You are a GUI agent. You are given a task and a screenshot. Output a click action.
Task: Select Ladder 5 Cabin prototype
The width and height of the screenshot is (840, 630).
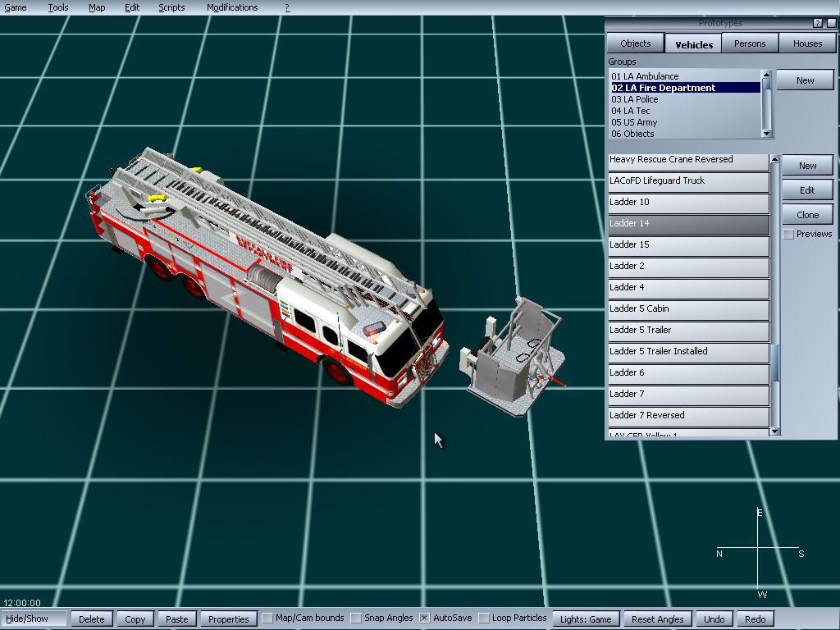tap(688, 309)
